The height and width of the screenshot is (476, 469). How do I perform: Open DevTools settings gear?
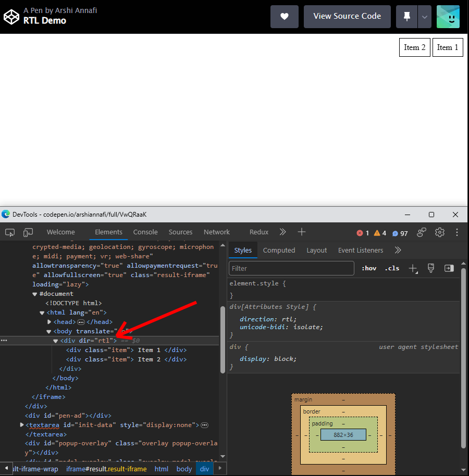coord(439,233)
